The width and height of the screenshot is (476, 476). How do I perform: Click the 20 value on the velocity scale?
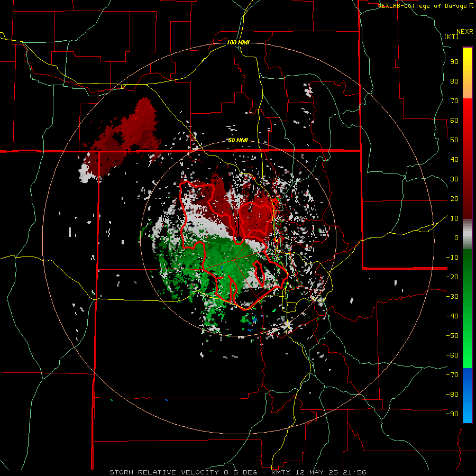coord(454,199)
